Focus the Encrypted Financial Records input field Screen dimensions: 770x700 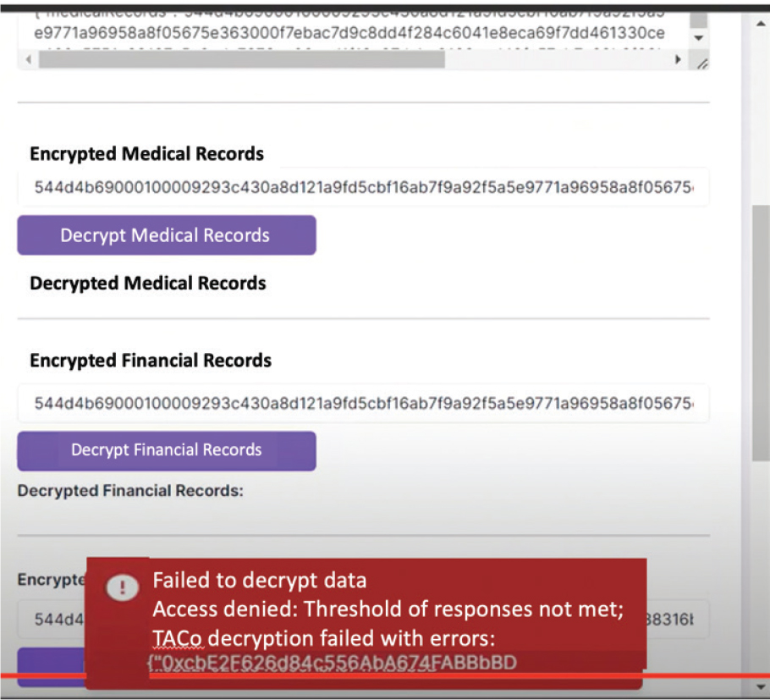click(x=362, y=403)
